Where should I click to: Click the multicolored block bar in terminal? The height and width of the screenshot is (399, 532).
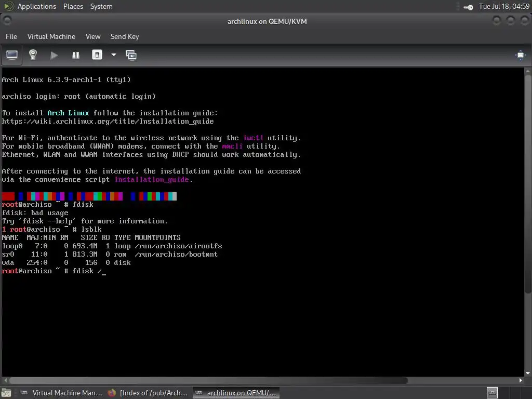[89, 196]
